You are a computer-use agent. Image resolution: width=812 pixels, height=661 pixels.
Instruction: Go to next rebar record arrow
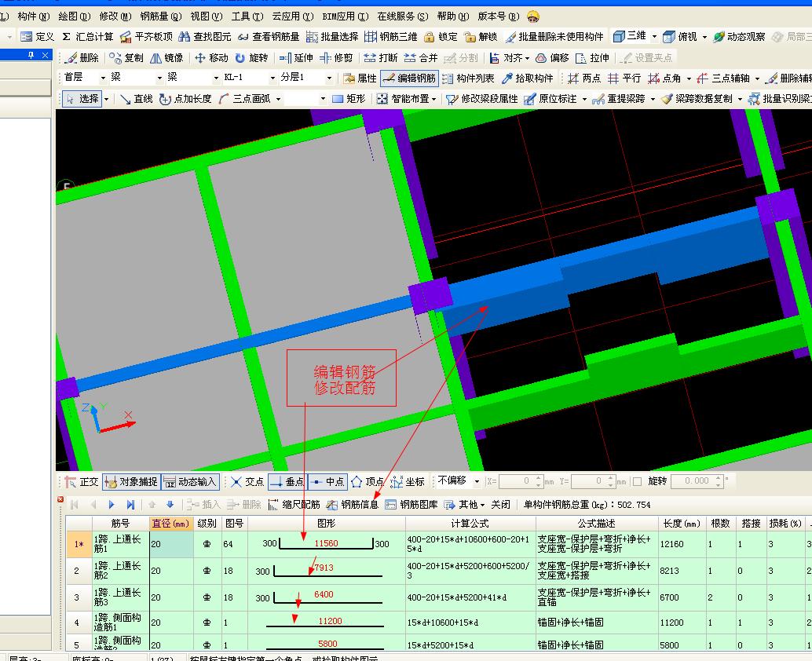tap(112, 505)
